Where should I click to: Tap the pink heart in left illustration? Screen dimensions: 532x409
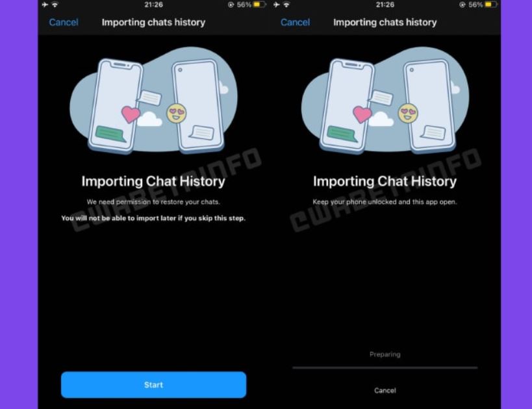[131, 114]
